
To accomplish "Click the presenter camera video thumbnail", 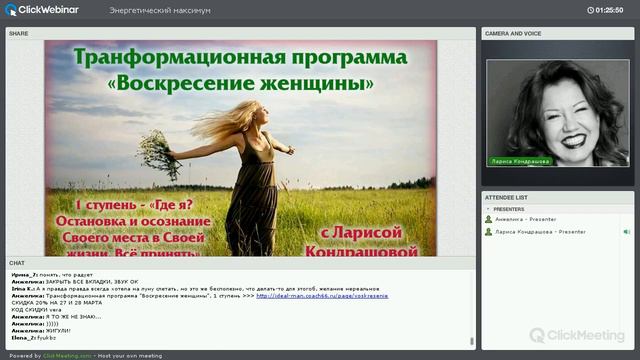I will 558,113.
